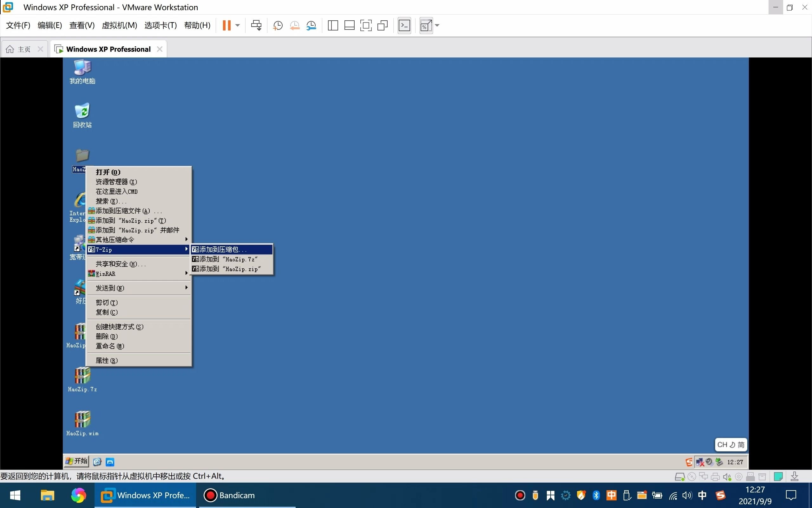The width and height of the screenshot is (812, 508).
Task: Expand the 7-Zip submenu entry
Action: [x=139, y=249]
